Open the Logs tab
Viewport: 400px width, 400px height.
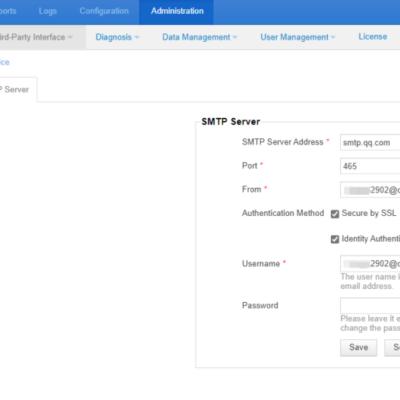48,11
